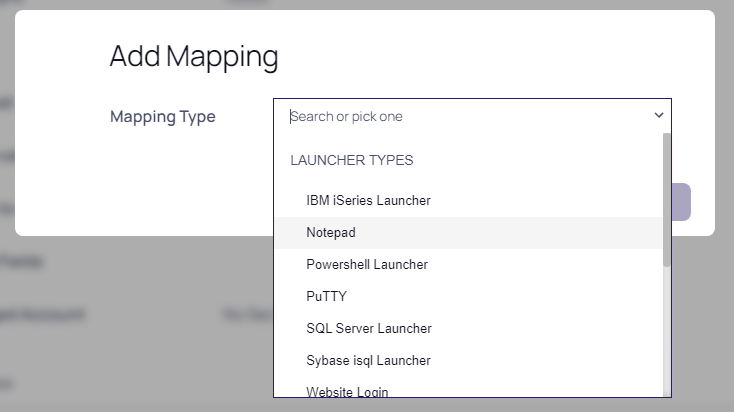Select IBM iSeries Launcher option
Image resolution: width=734 pixels, height=412 pixels.
pos(469,200)
